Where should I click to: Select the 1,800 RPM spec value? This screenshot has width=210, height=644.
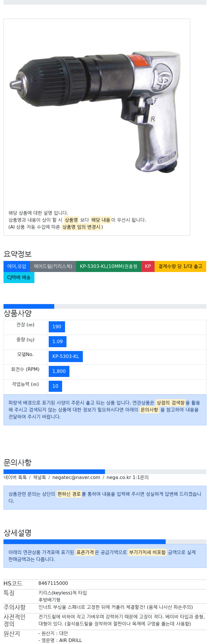pyautogui.click(x=59, y=371)
